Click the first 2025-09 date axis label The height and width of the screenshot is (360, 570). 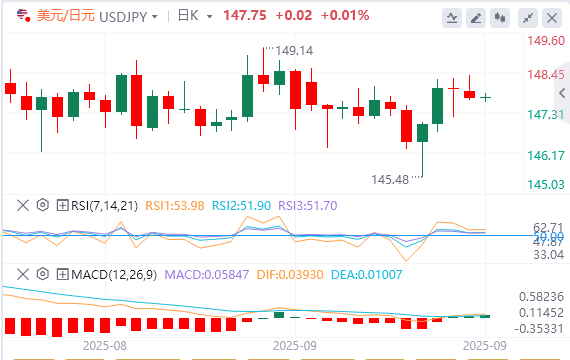295,345
